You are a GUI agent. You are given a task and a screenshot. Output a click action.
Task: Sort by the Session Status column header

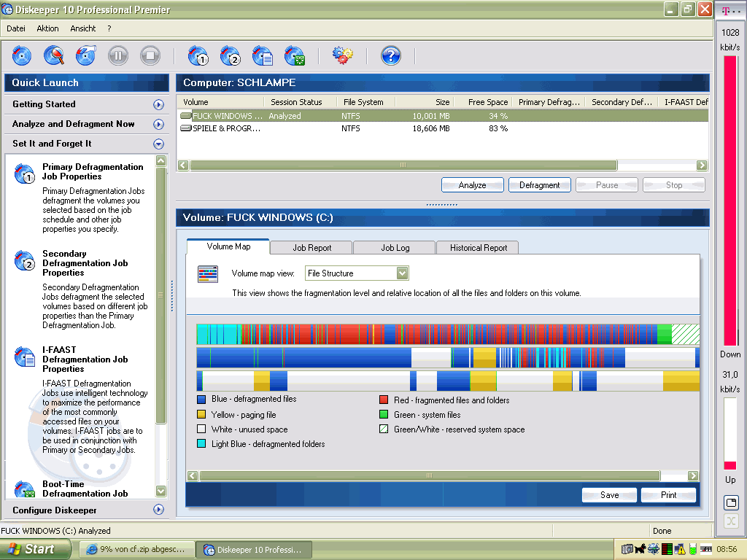(301, 102)
